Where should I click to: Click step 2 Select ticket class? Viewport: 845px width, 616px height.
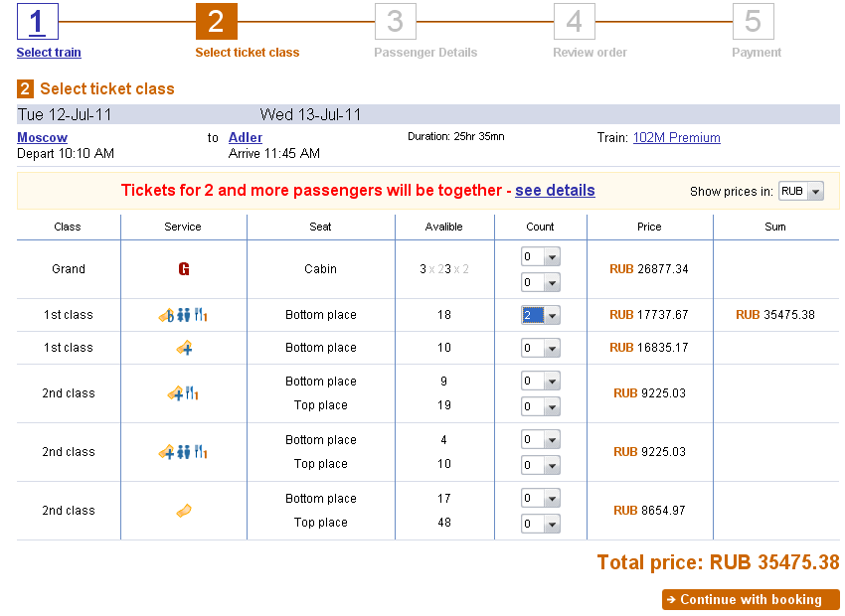pos(247,53)
